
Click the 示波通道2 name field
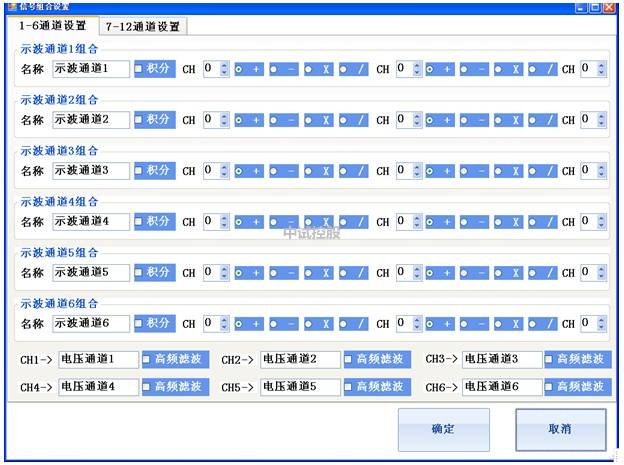click(x=91, y=120)
